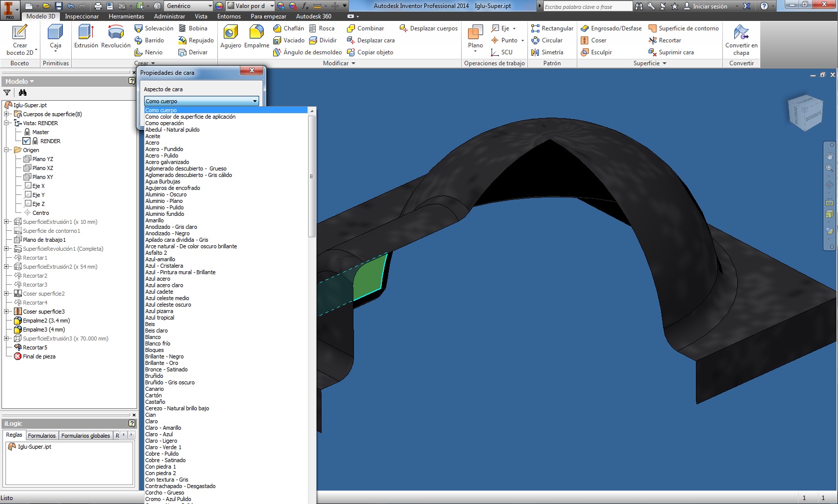Click the appearance list scrollbar thumb

[x=312, y=176]
